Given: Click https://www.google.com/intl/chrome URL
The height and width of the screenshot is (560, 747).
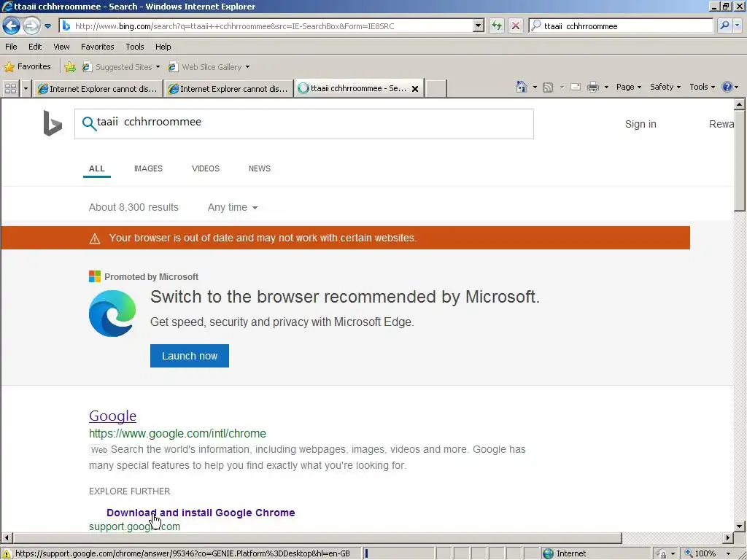Looking at the screenshot, I should (x=177, y=433).
